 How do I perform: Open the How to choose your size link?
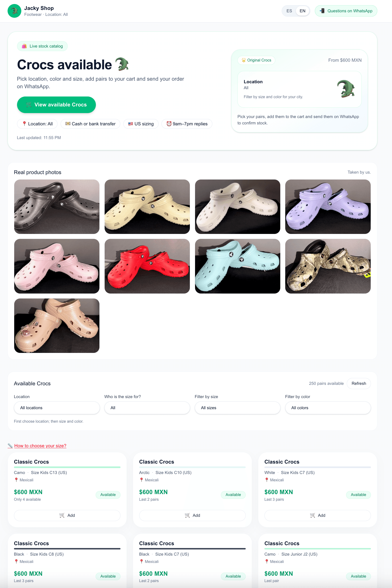(40, 446)
